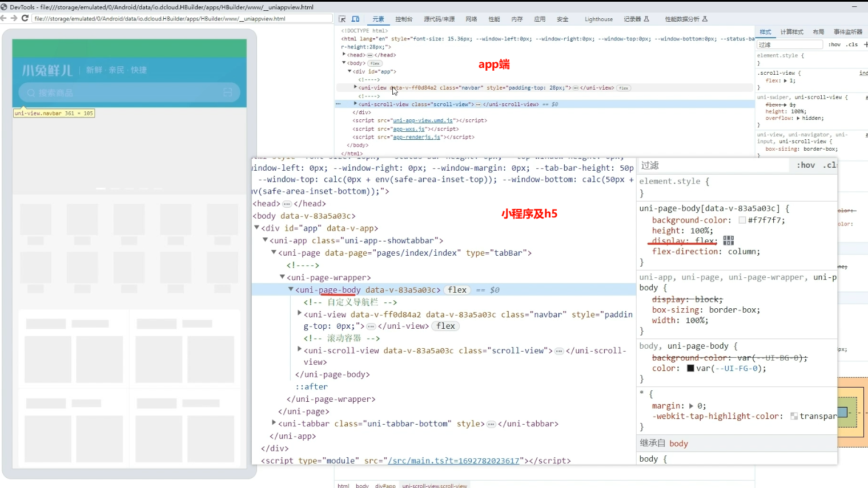Screen dimensions: 868x488
Task: Open the Lighthouse tab
Action: [x=598, y=19]
